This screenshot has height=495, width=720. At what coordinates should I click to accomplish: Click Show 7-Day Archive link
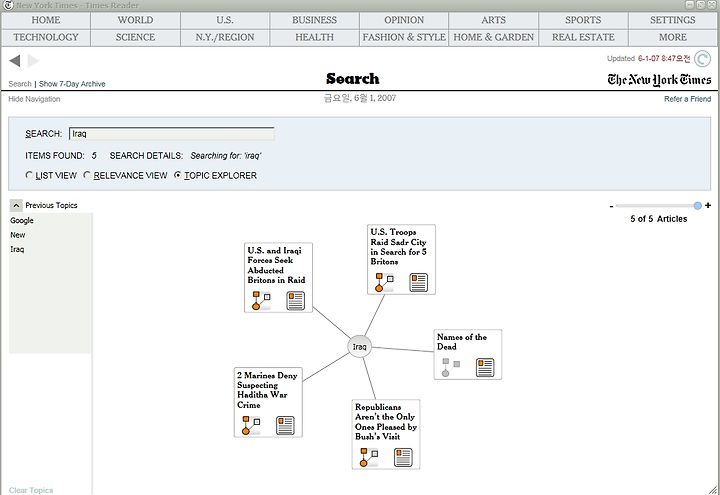72,84
